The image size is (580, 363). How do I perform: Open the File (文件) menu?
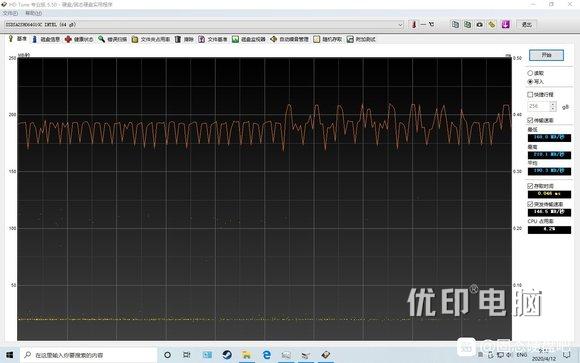(x=10, y=13)
